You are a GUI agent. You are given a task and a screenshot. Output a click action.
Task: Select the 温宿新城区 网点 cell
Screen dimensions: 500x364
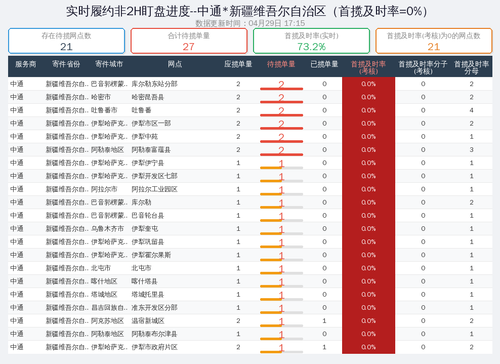click(148, 321)
